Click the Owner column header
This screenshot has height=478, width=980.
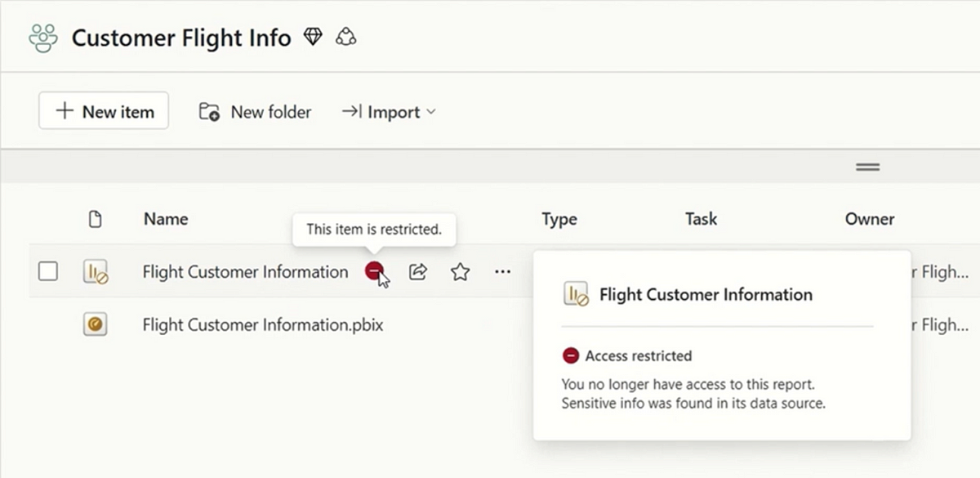click(870, 219)
